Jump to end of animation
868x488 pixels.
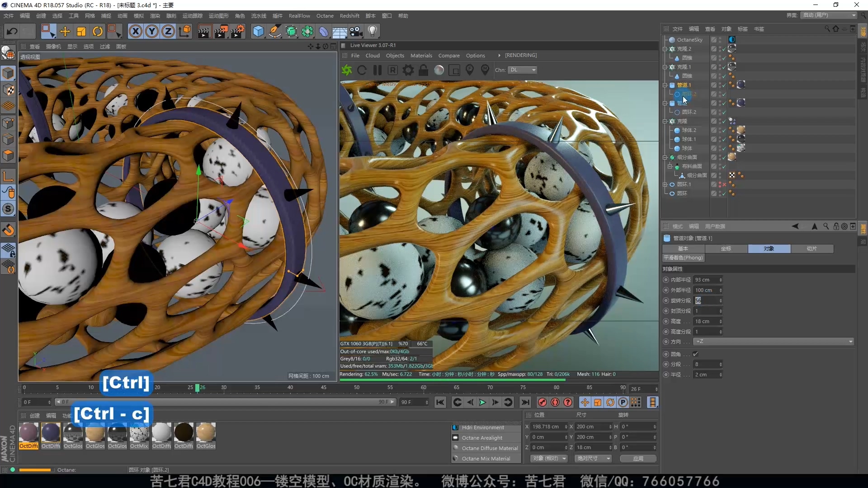point(525,402)
